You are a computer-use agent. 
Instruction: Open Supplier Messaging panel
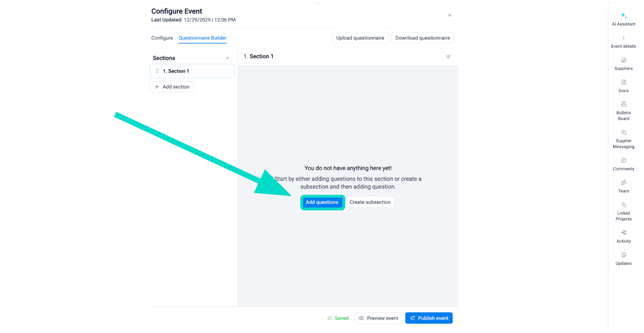pyautogui.click(x=623, y=139)
